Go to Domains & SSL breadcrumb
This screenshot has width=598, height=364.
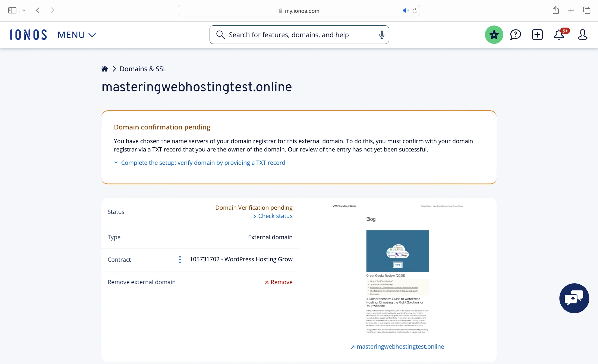coord(143,69)
